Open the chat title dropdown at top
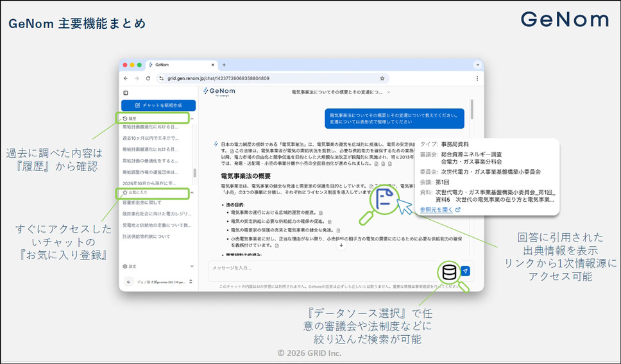Screen dimensions: 621x364 (x=388, y=93)
